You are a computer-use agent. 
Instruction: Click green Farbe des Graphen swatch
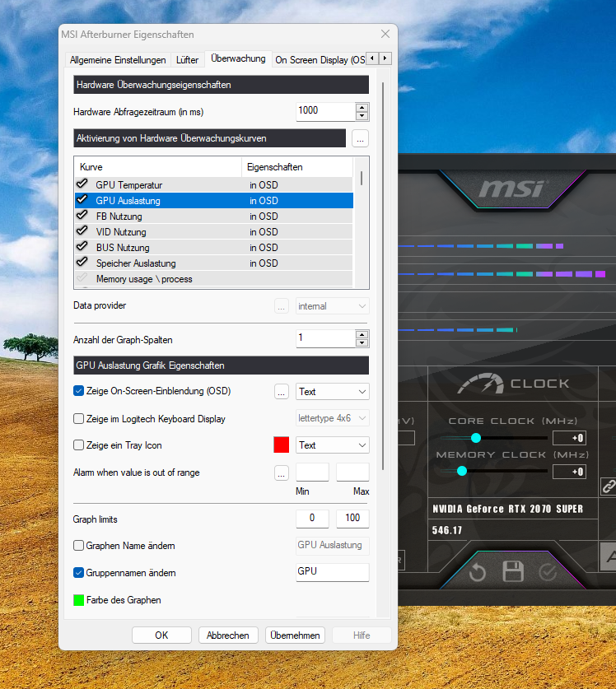coord(79,600)
